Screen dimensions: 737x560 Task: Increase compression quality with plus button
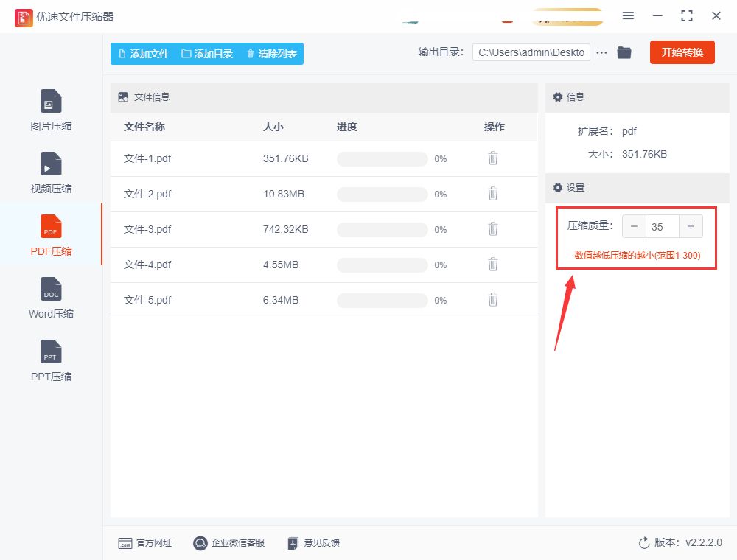[691, 226]
